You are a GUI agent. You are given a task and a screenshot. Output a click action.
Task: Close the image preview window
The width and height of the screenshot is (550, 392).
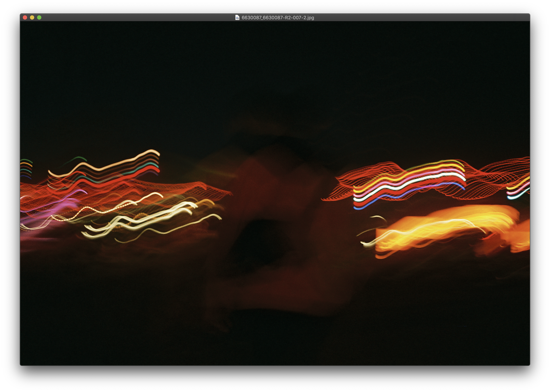click(x=25, y=17)
